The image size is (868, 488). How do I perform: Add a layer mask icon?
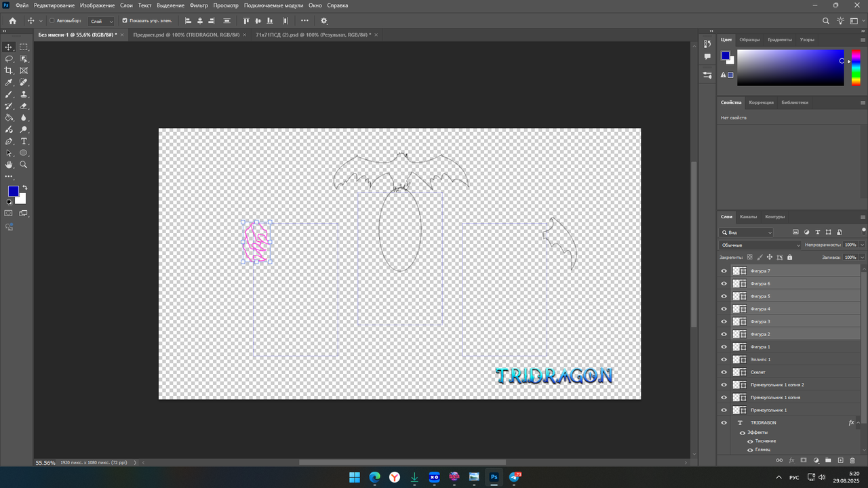click(x=804, y=460)
